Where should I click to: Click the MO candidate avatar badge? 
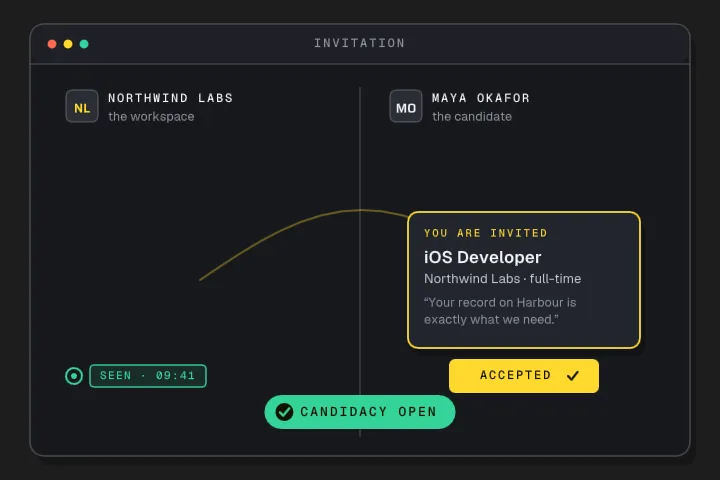(x=405, y=106)
